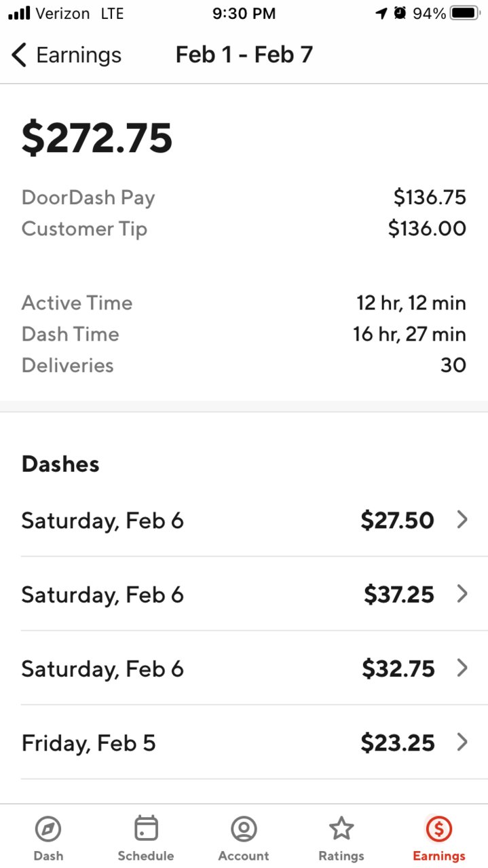The height and width of the screenshot is (868, 488).
Task: Tap the $272.75 total earnings amount
Action: pyautogui.click(x=97, y=138)
